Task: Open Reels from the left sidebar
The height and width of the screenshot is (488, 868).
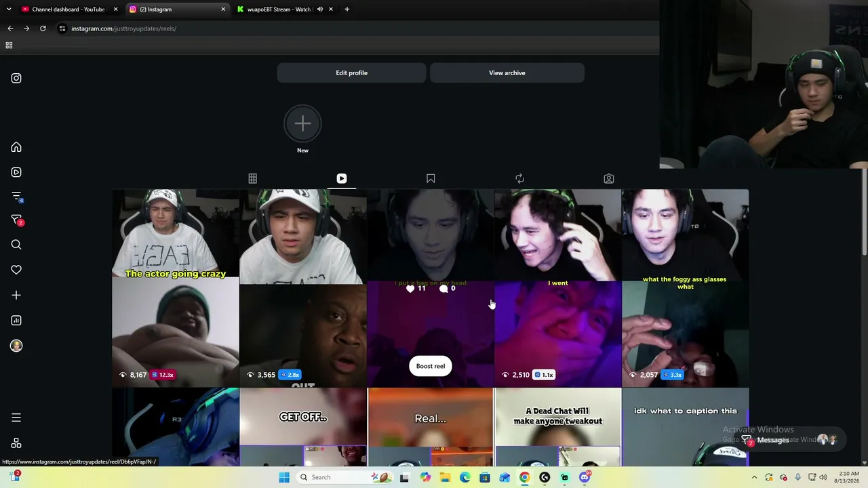Action: pyautogui.click(x=16, y=172)
